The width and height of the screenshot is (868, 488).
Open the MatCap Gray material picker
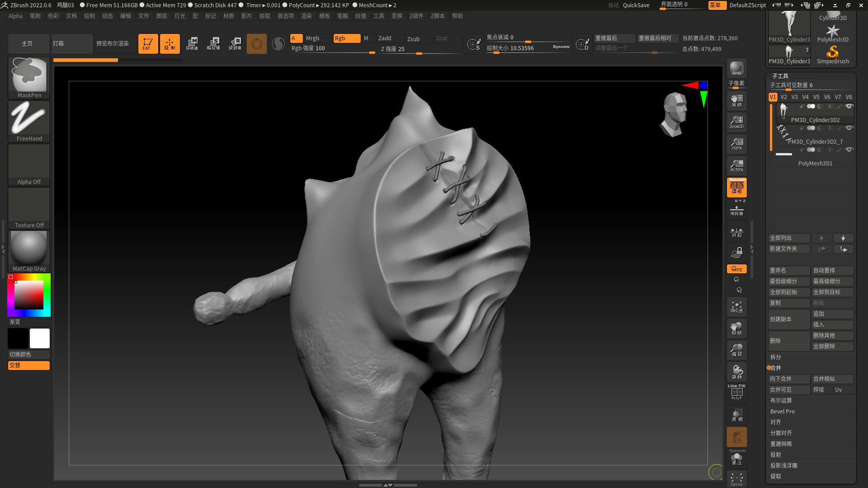[x=28, y=248]
